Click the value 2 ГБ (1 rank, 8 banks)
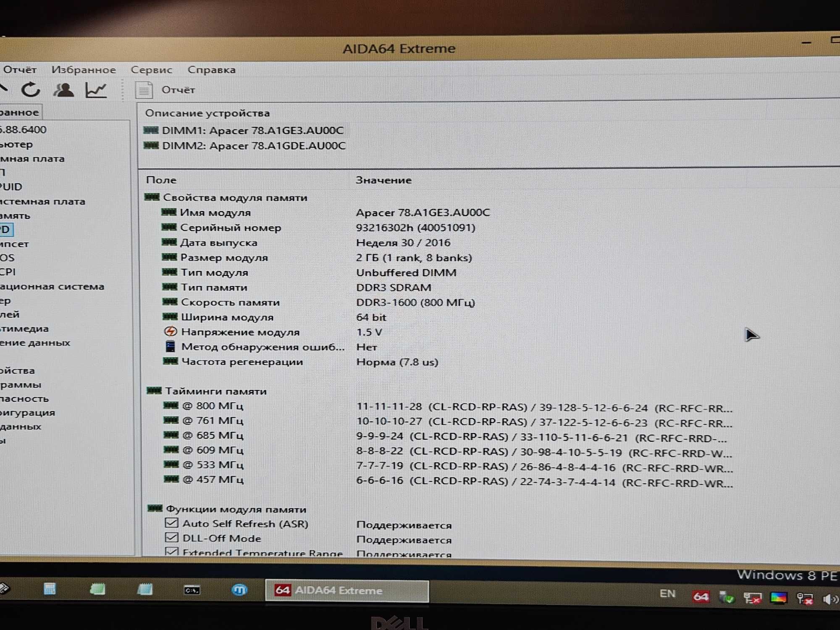Image resolution: width=840 pixels, height=630 pixels. 414,257
